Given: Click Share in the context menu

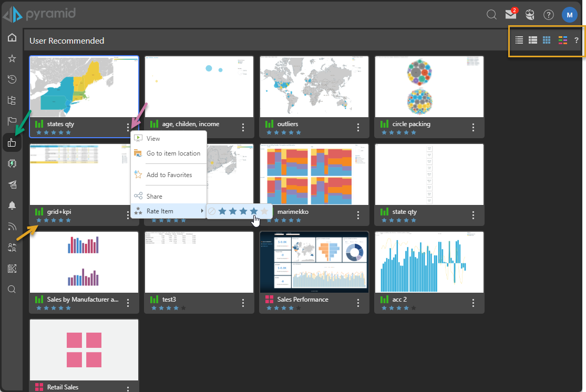Looking at the screenshot, I should point(154,196).
